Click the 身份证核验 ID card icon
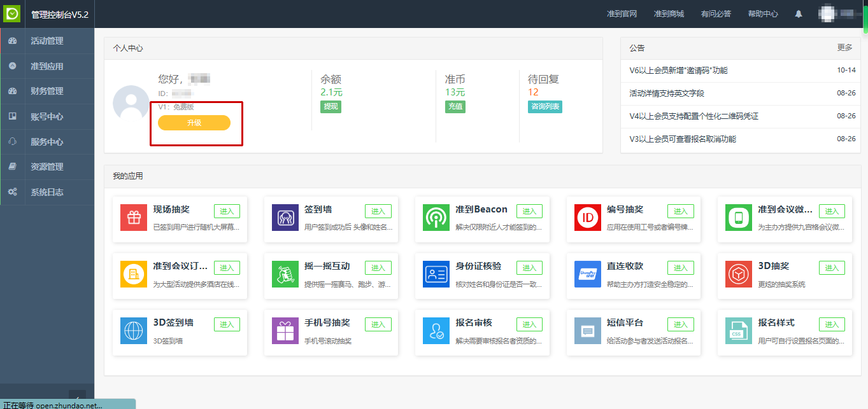 (436, 274)
